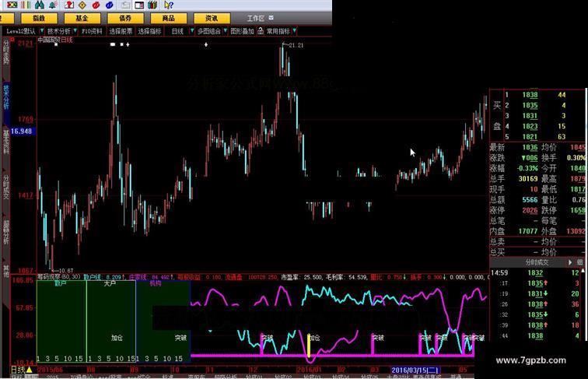588x379 pixels.
Task: Select the 分时走势 side tab
Action: (5, 53)
